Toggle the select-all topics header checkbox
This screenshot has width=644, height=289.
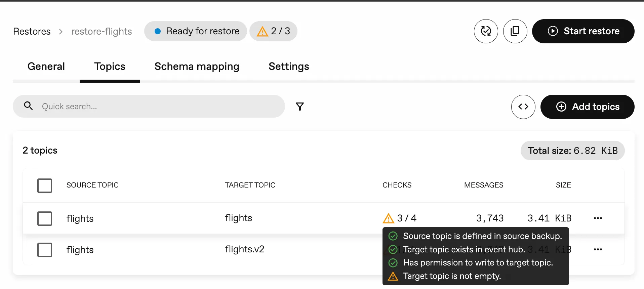[x=45, y=185]
